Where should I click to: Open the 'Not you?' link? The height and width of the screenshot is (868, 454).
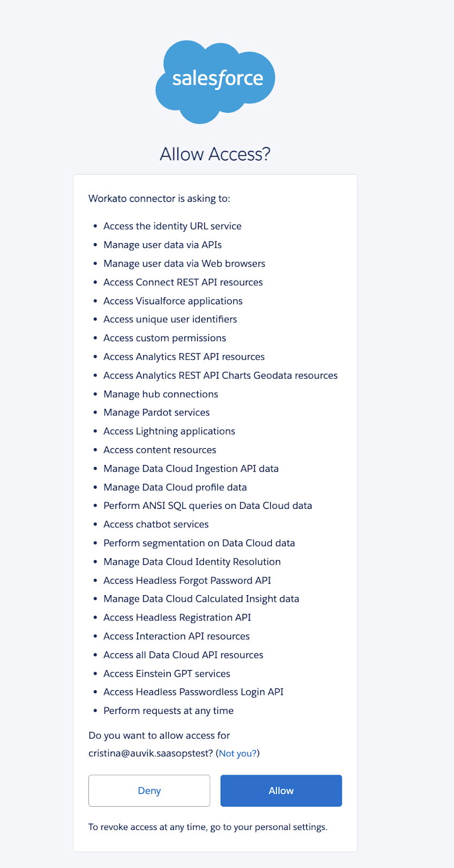pyautogui.click(x=238, y=754)
